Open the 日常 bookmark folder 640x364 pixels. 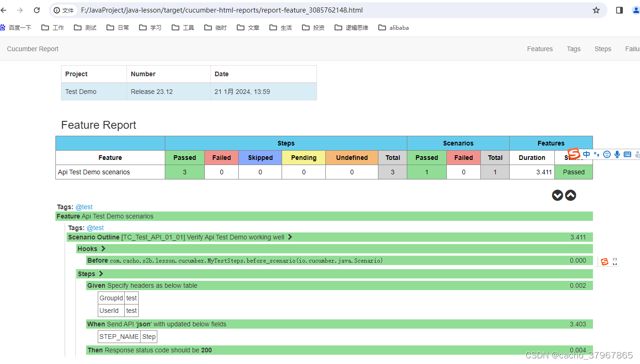118,27
